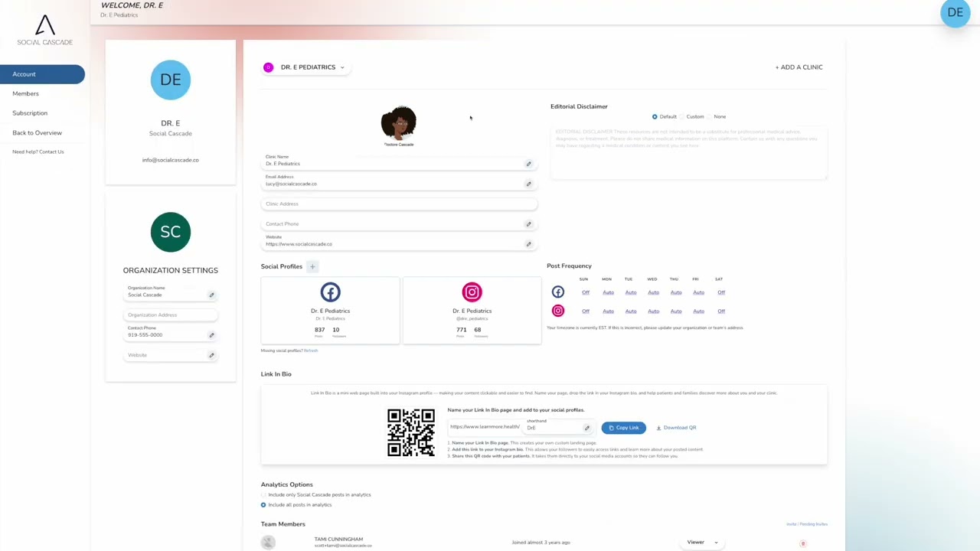This screenshot has width=980, height=551.
Task: Edit the clinic Email Address pencil icon
Action: (x=528, y=184)
